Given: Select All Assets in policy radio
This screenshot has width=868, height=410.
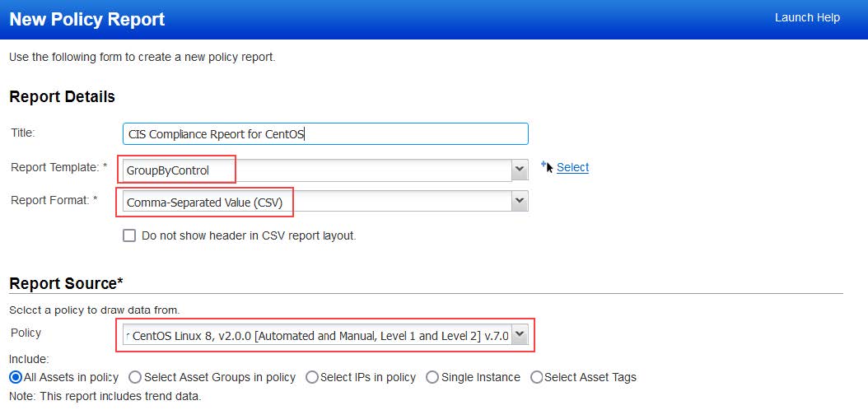Looking at the screenshot, I should click(x=16, y=377).
